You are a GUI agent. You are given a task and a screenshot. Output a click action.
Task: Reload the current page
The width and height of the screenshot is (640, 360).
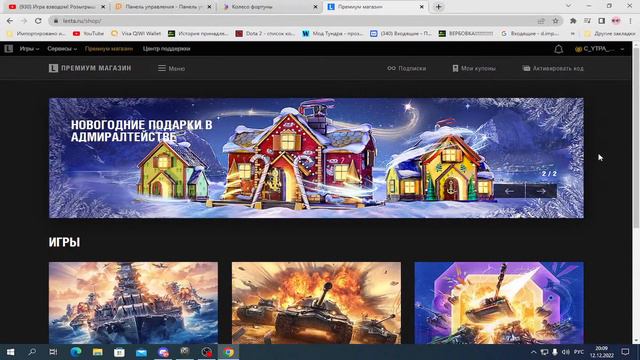(38, 21)
